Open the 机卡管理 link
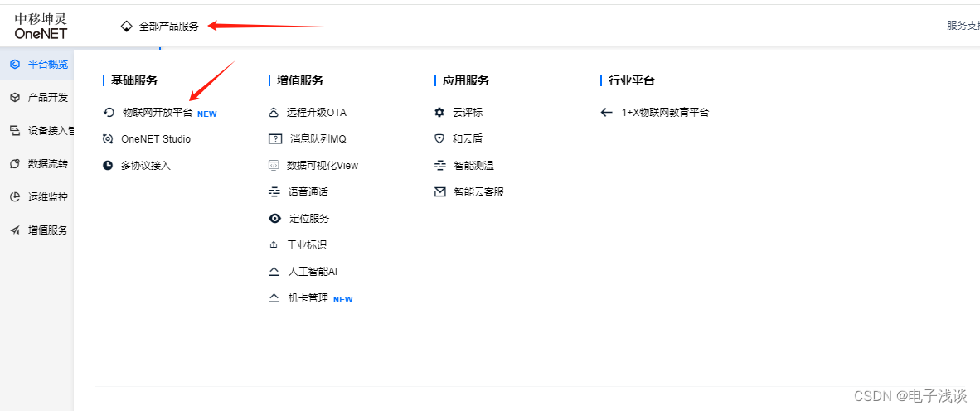980x411 pixels. point(308,298)
